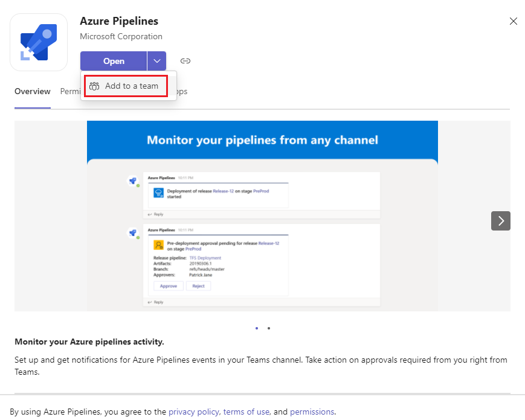Click the team icon beside Add to a team

pos(94,86)
